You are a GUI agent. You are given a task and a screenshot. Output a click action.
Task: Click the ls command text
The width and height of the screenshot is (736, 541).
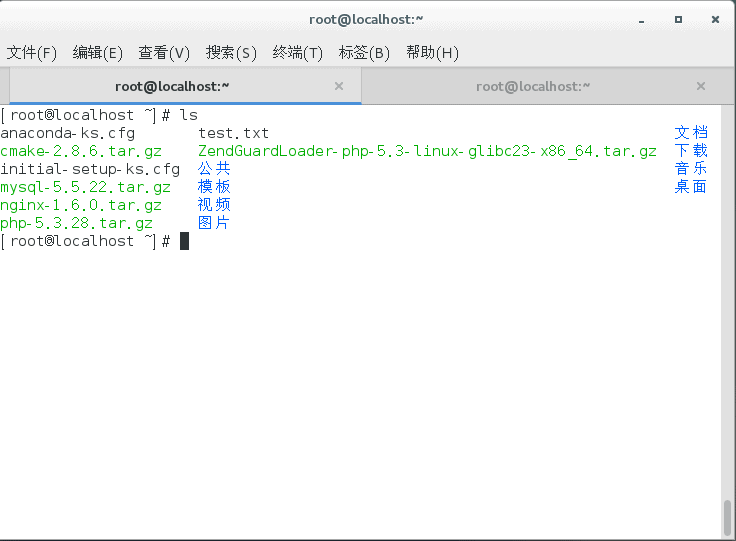coord(189,115)
